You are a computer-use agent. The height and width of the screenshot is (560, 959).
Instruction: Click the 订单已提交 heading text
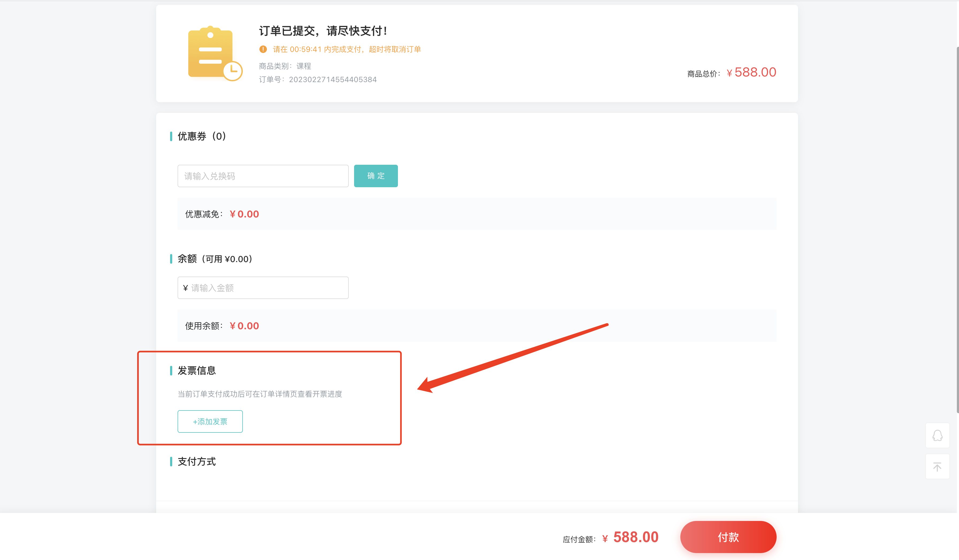click(x=323, y=31)
